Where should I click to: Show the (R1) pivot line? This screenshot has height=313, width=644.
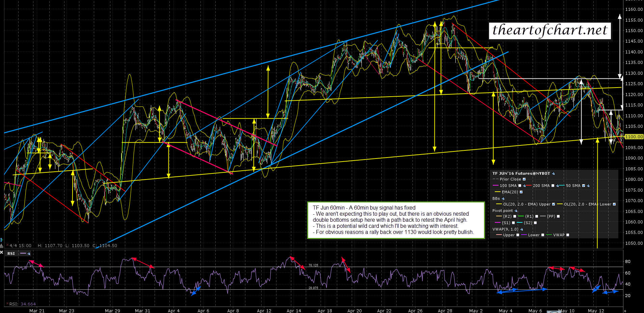[537, 216]
